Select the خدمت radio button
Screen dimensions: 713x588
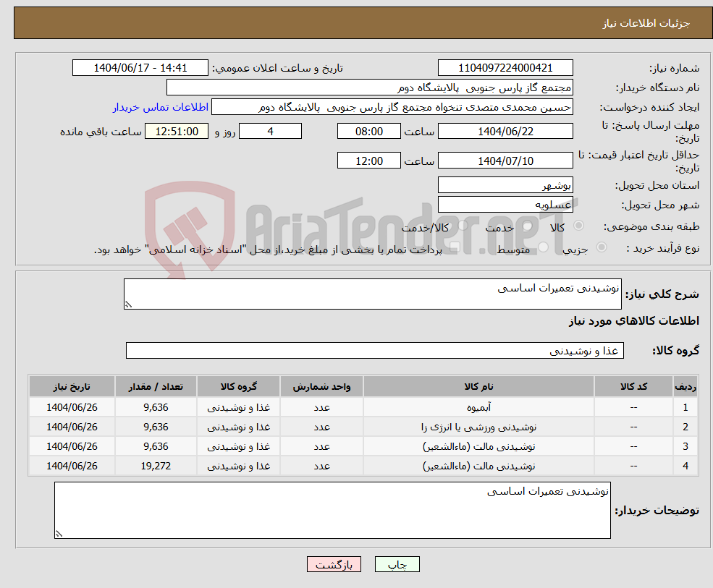pyautogui.click(x=527, y=226)
